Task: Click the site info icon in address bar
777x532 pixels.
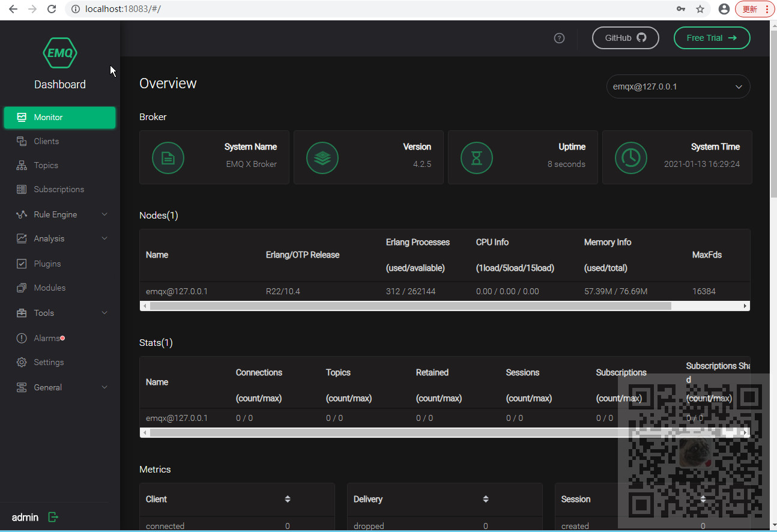Action: pos(76,9)
